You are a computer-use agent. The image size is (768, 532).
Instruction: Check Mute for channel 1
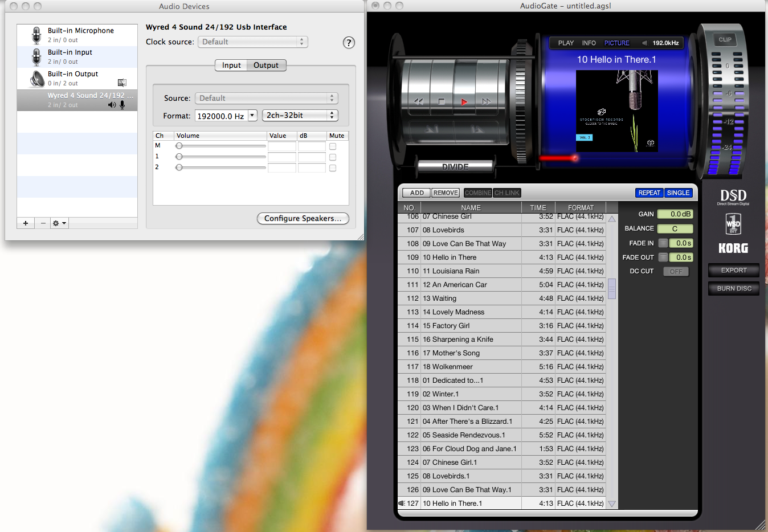click(x=333, y=157)
